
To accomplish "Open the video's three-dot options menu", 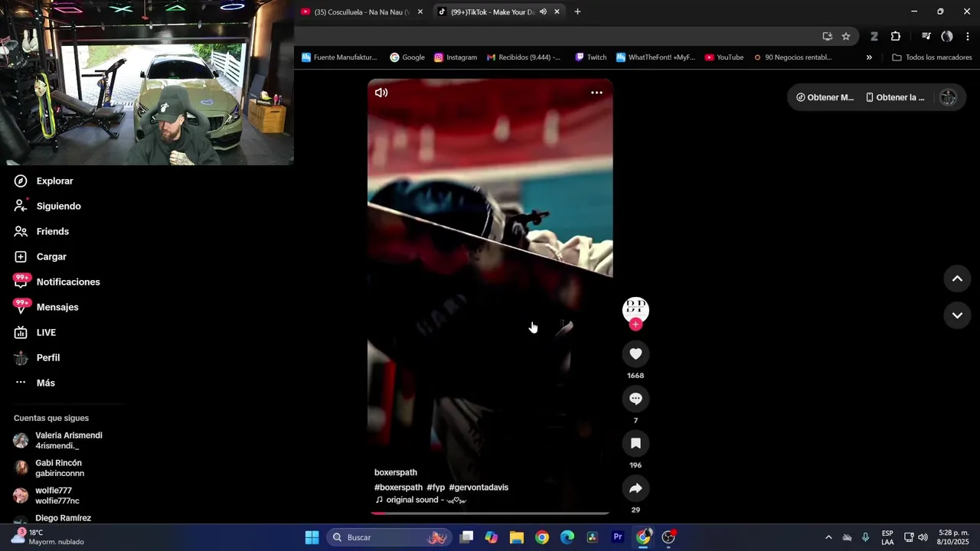I will coord(596,93).
